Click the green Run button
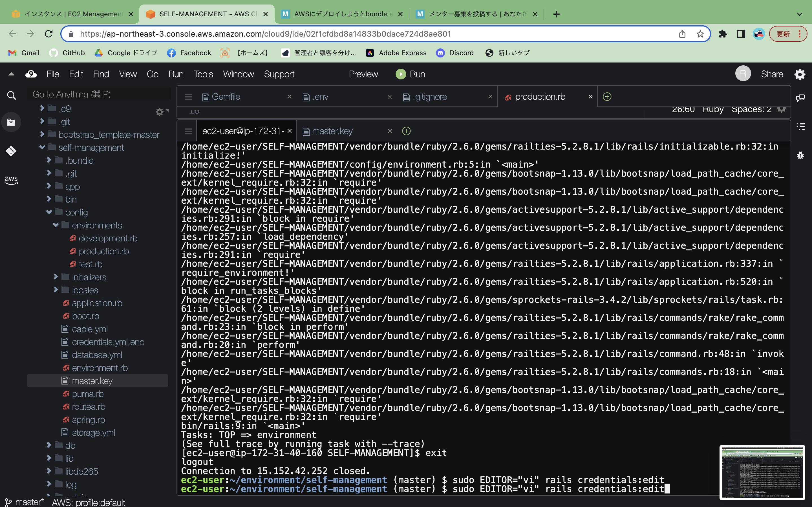The width and height of the screenshot is (812, 507). 410,74
